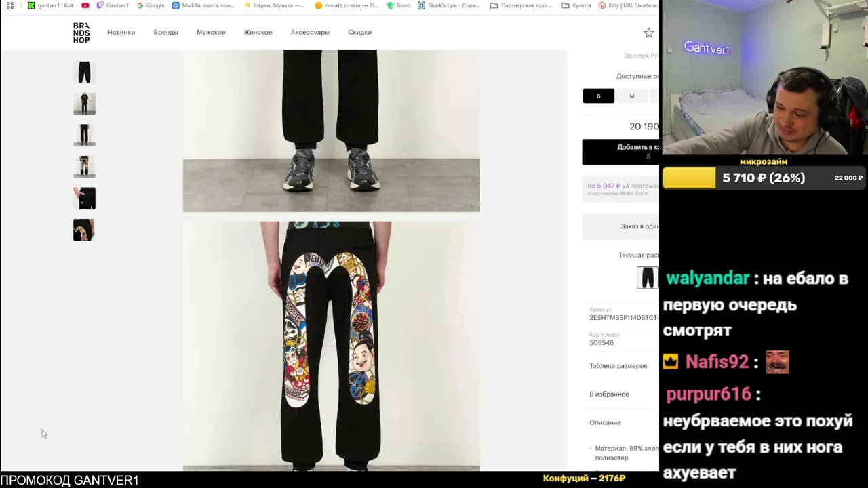
Task: Click the Nafis92 username in chat
Action: click(717, 362)
